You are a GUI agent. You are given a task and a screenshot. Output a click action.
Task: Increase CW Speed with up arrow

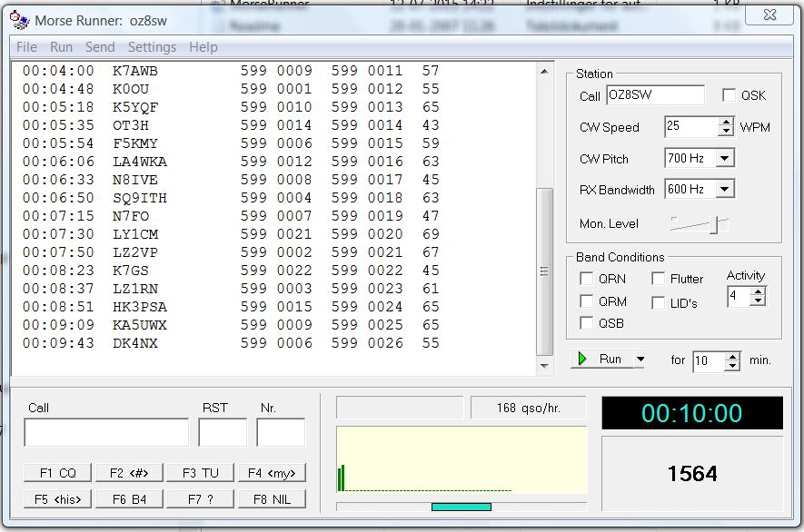coord(726,123)
